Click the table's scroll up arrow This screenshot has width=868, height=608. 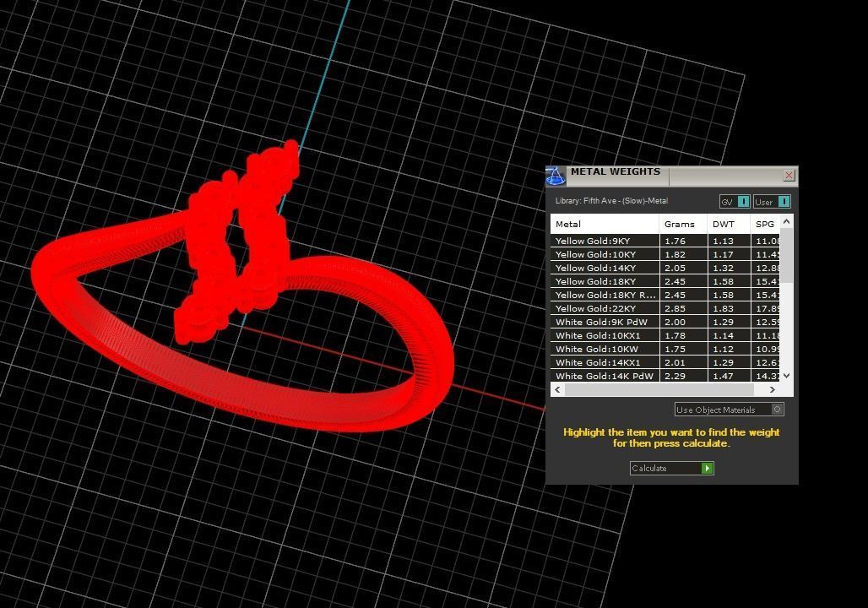point(787,221)
